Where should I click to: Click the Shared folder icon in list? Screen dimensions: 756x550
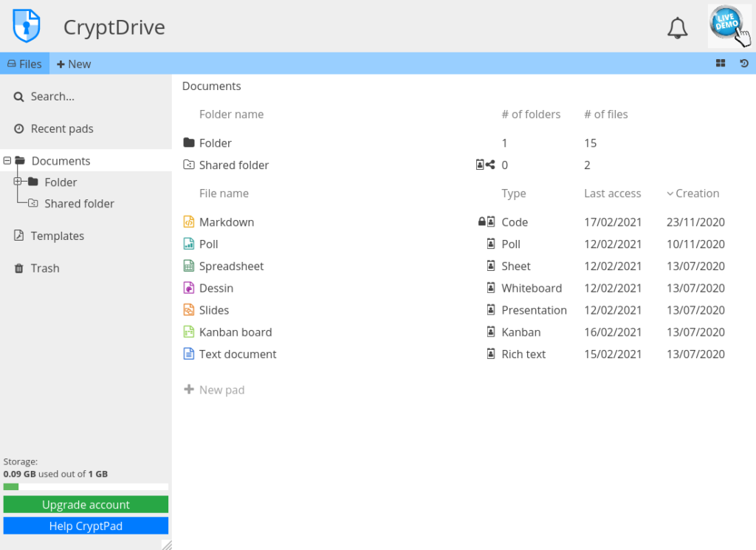(x=188, y=165)
